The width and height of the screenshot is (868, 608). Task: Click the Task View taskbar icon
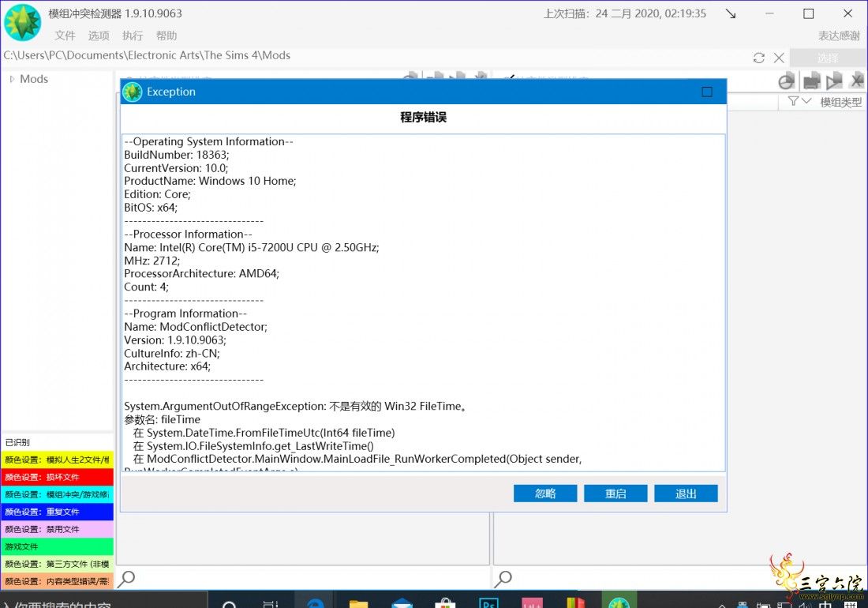pos(271,602)
